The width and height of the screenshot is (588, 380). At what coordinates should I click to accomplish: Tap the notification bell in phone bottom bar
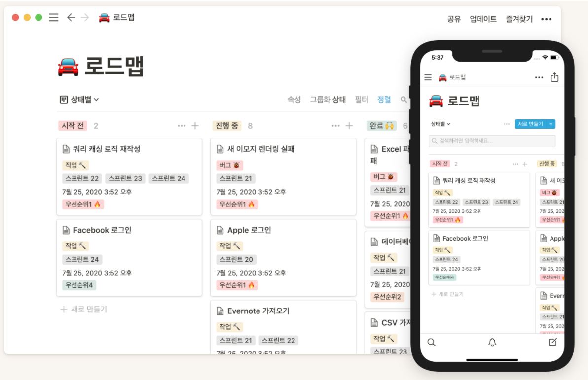click(492, 342)
